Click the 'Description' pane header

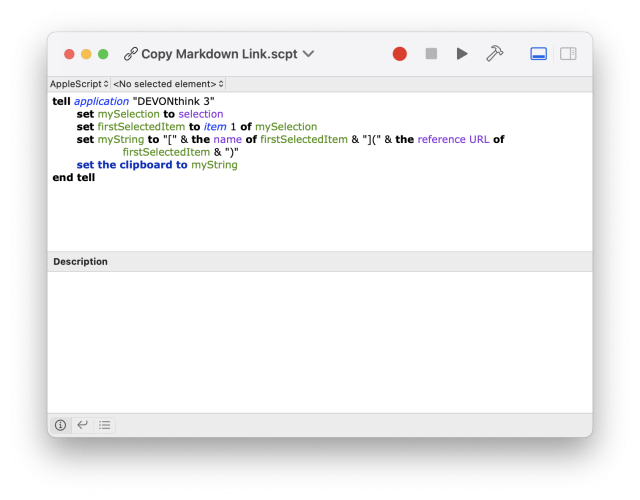[80, 262]
